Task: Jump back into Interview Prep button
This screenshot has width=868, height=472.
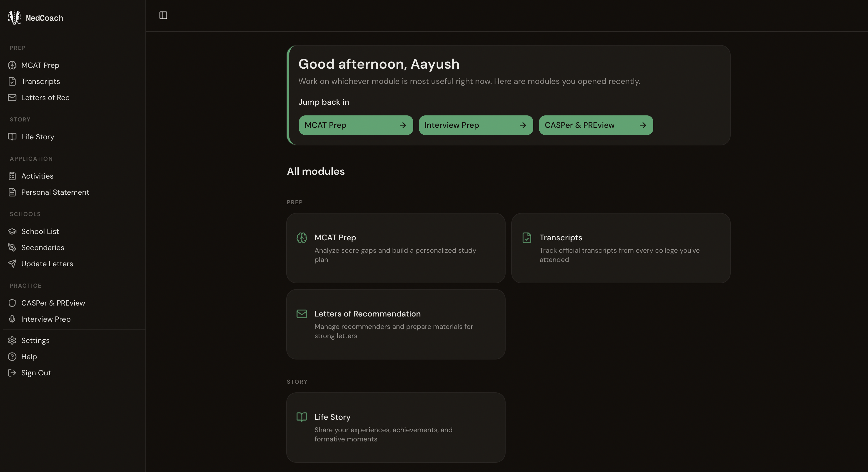Action: tap(476, 125)
